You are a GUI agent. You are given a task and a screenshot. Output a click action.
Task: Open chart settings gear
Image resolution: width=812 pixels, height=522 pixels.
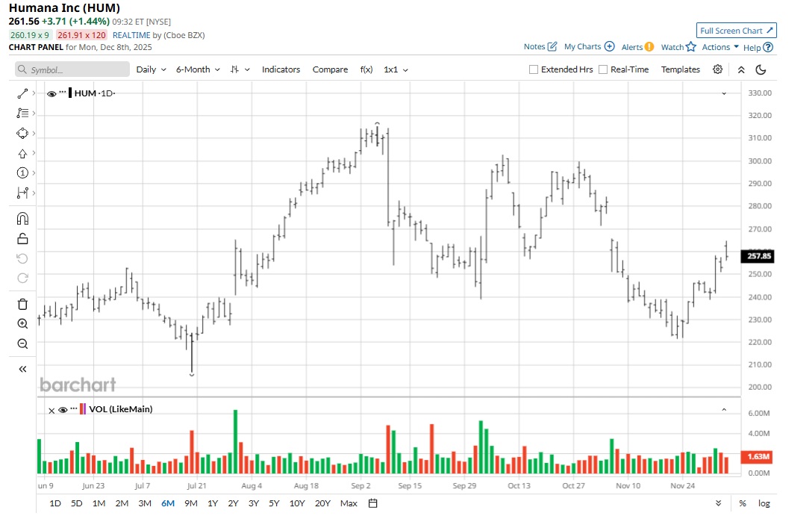[717, 69]
